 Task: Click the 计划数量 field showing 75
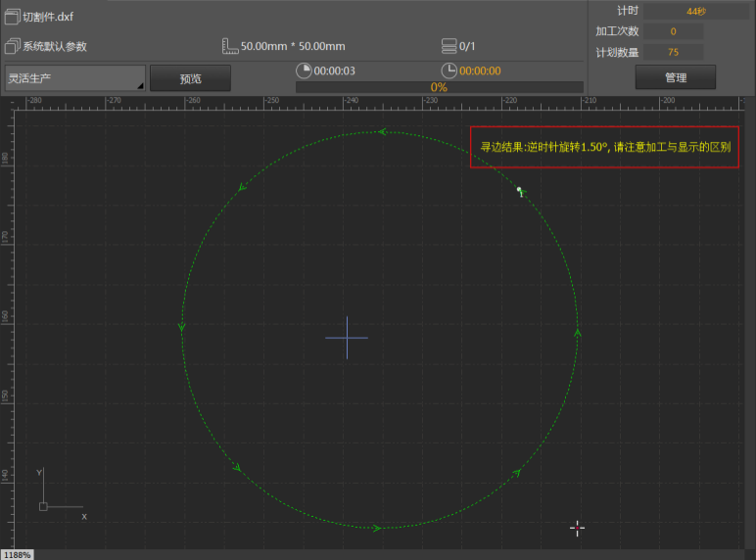(673, 52)
